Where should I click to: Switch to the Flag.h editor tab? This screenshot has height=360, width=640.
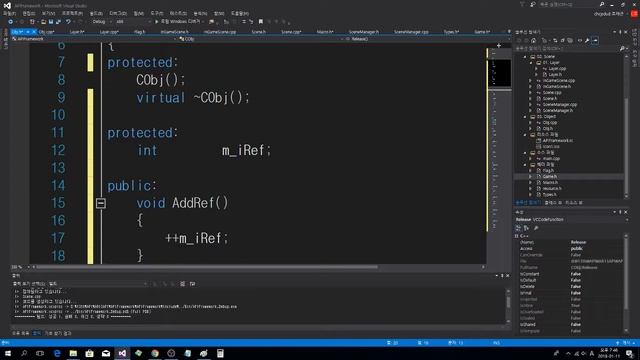[x=140, y=32]
